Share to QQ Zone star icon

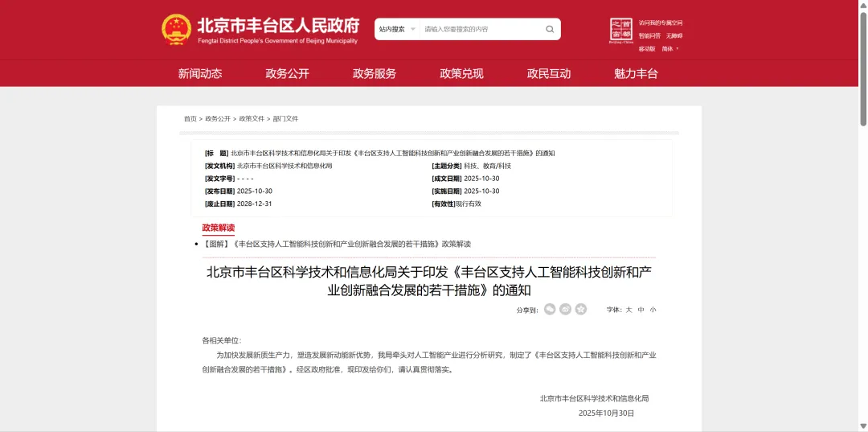[581, 309]
